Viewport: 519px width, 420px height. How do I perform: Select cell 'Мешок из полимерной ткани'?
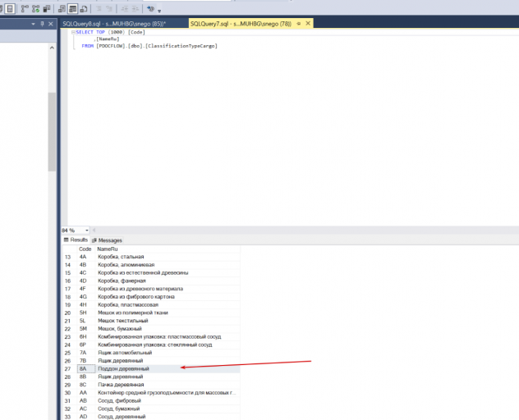168,313
